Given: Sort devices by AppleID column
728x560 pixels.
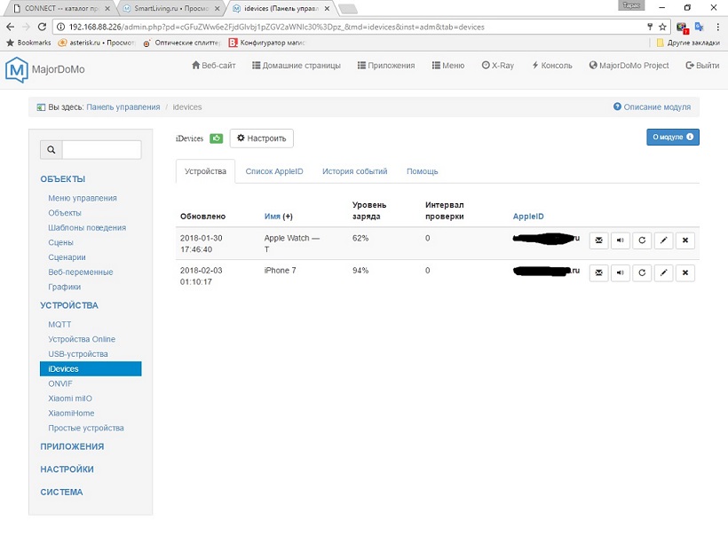Looking at the screenshot, I should [x=528, y=217].
